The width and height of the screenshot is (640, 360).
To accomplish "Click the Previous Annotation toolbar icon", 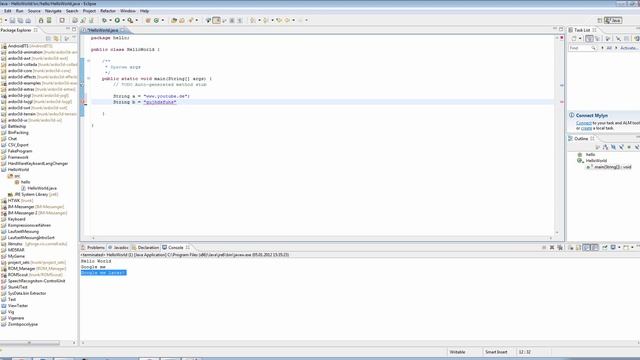I will (266, 20).
